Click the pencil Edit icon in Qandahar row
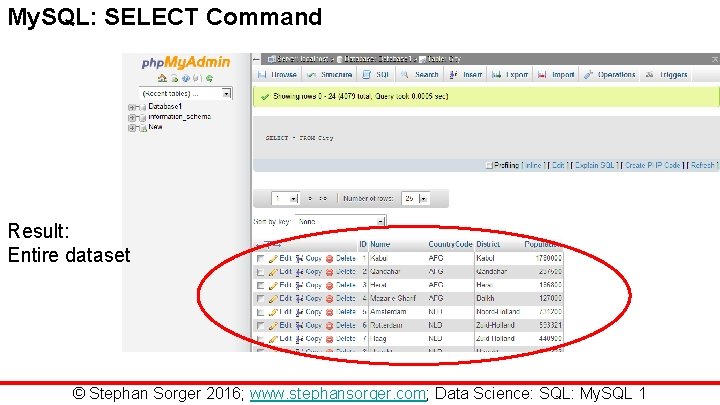Image resolution: width=720 pixels, height=405 pixels. click(273, 272)
